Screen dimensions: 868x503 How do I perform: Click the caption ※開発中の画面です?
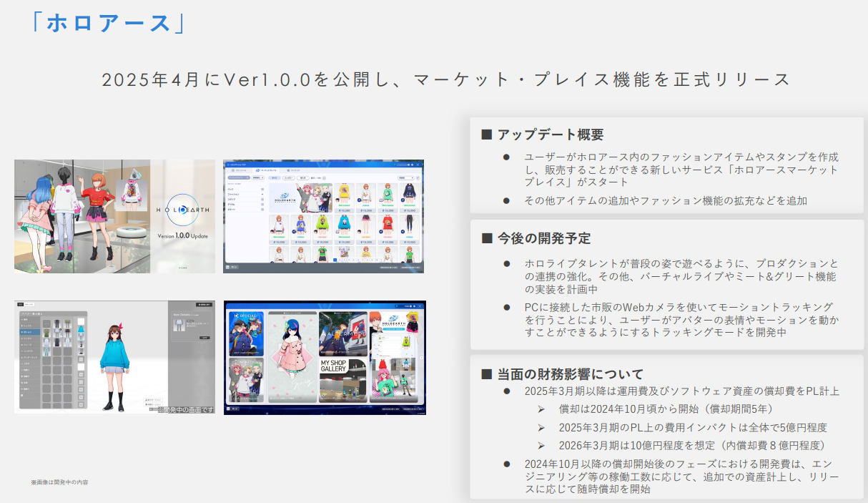point(185,409)
